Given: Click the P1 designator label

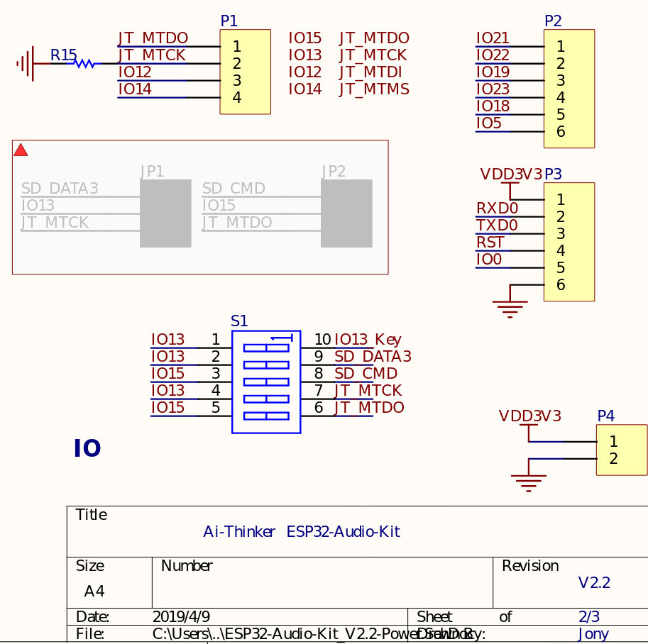Looking at the screenshot, I should 229,21.
